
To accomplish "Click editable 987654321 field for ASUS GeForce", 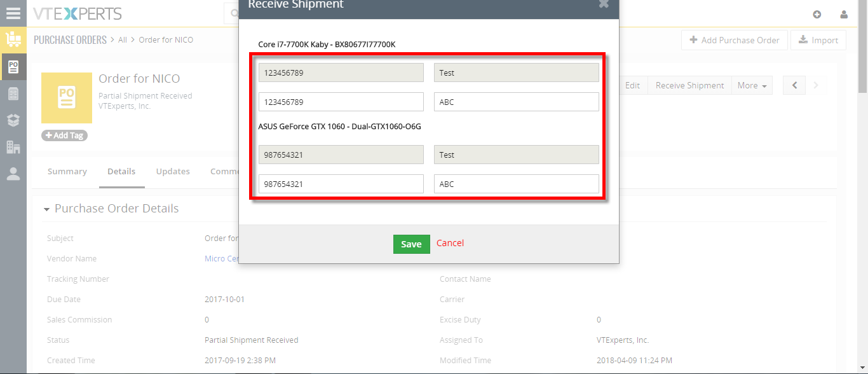I will [x=341, y=184].
